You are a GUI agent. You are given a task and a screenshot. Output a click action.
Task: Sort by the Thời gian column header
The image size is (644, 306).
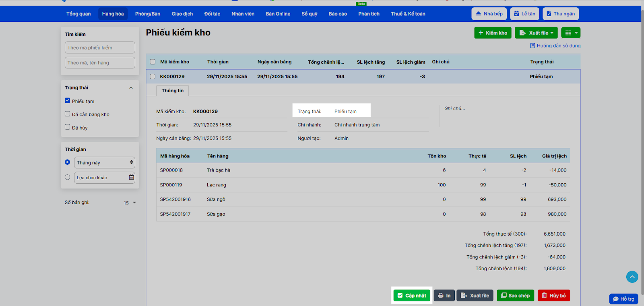218,62
